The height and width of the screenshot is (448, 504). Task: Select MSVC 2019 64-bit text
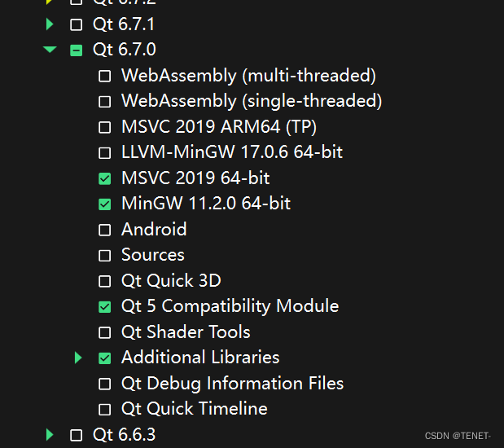(195, 178)
